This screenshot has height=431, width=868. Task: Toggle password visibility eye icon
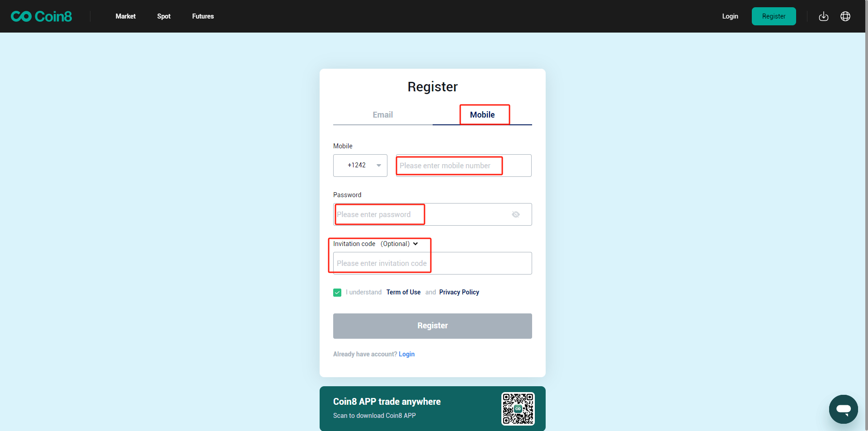point(515,214)
